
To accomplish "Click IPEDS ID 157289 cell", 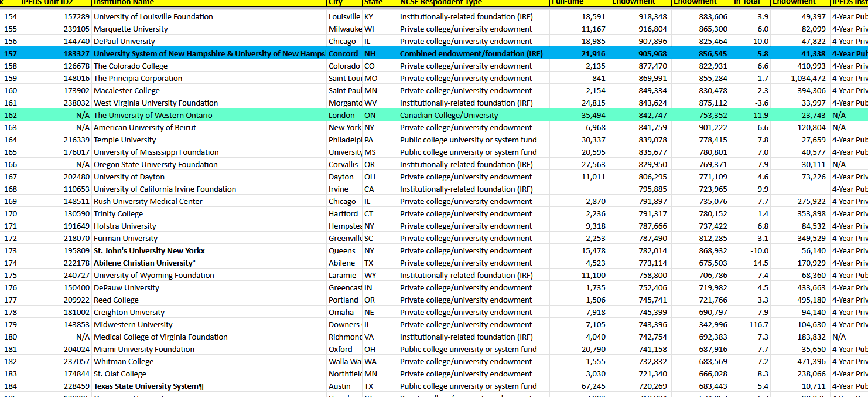I will click(x=56, y=17).
